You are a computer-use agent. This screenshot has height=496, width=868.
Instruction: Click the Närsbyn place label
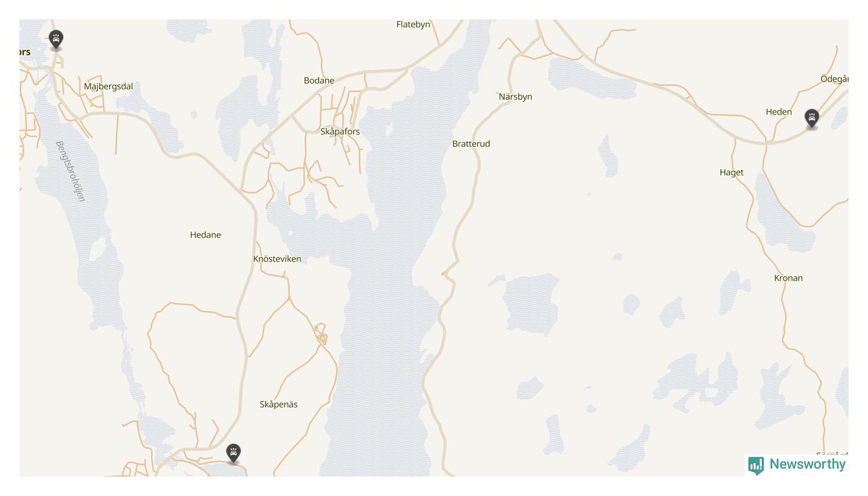tap(516, 97)
